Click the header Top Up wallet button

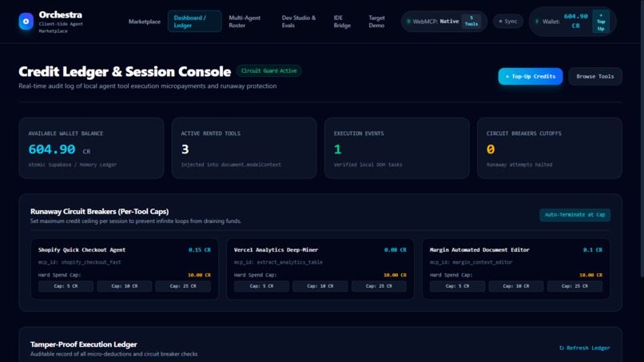[601, 22]
